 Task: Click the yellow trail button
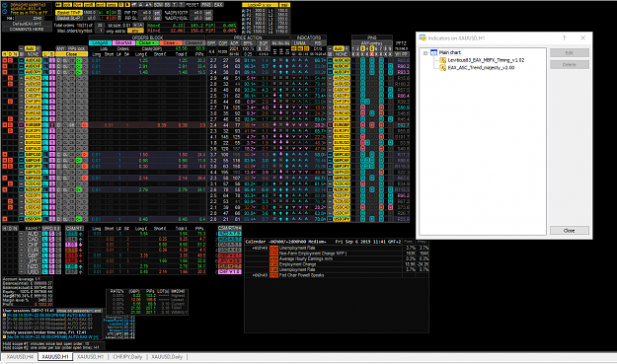pos(285,5)
